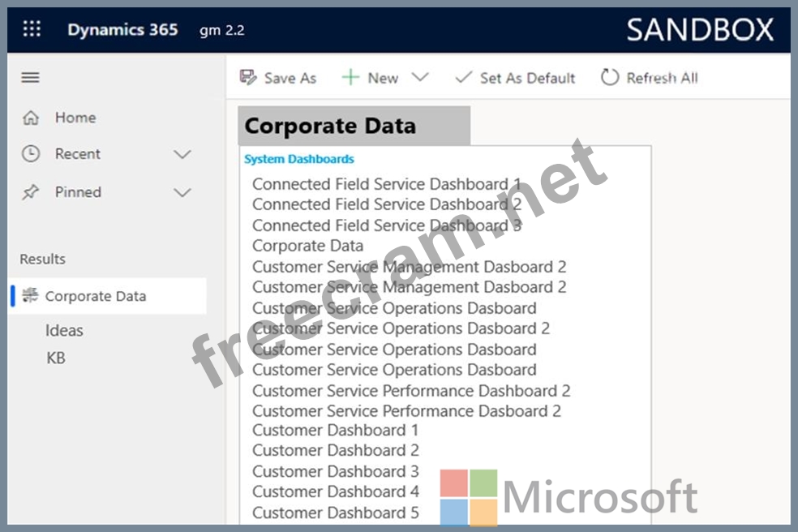Click the Set As Default checkmark

pyautogui.click(x=463, y=78)
